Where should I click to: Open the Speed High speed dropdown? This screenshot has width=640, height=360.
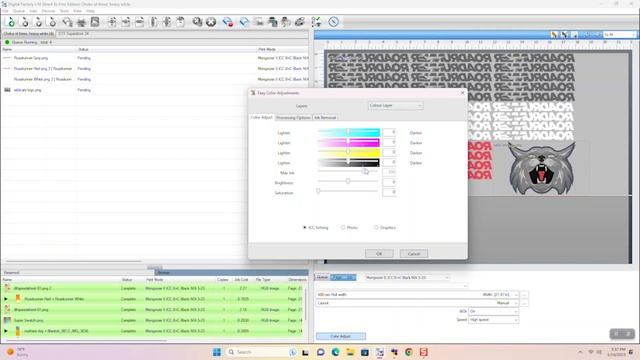493,320
